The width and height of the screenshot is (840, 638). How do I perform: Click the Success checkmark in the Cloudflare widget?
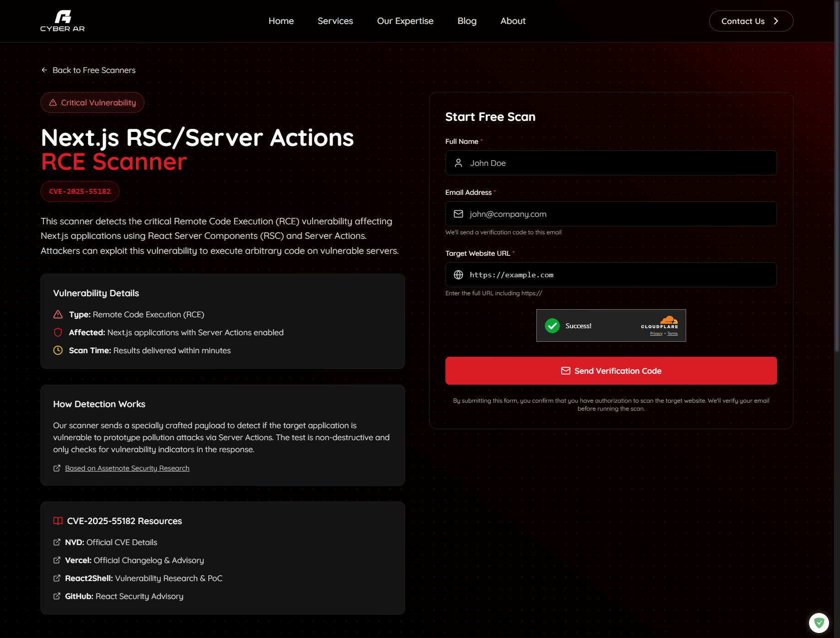click(553, 325)
